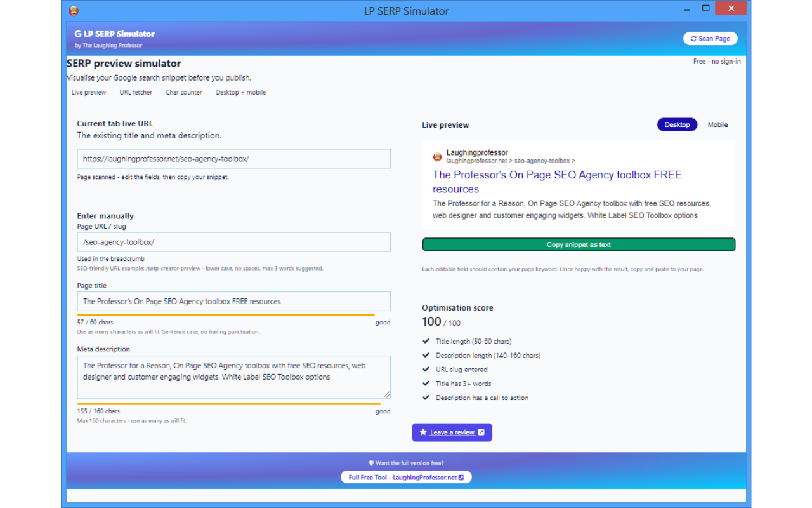The image size is (812, 508).
Task: Click the trophy icon near full version text
Action: 371,464
